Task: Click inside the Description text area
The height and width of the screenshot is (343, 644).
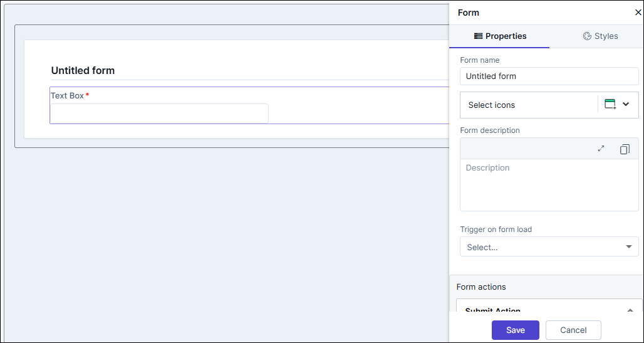Action: [549, 184]
